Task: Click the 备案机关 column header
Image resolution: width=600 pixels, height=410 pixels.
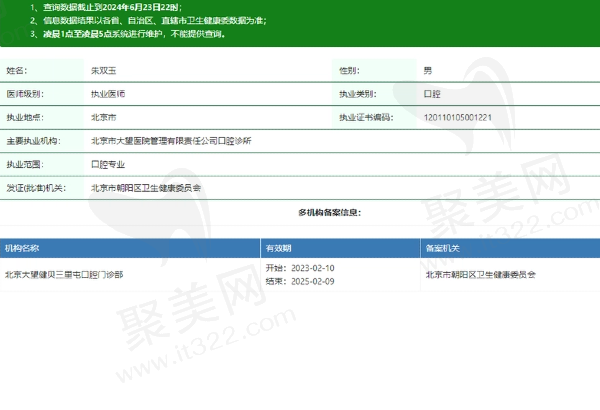Action: pos(443,248)
